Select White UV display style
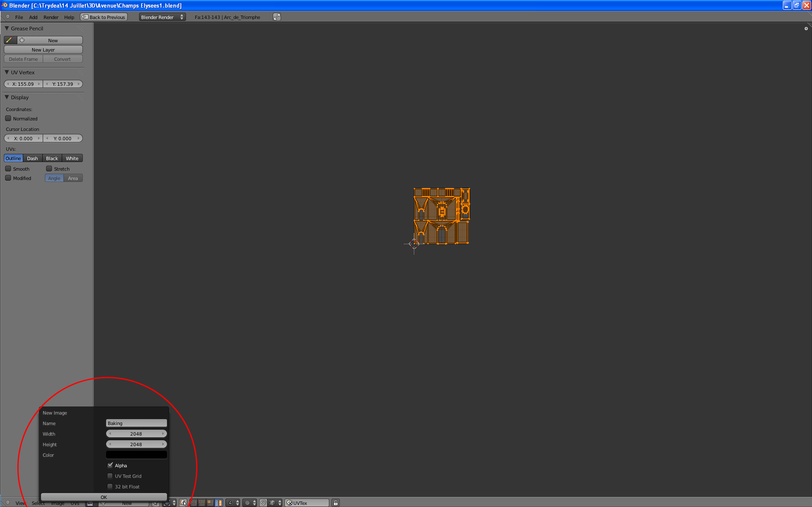The height and width of the screenshot is (507, 812). coord(72,158)
